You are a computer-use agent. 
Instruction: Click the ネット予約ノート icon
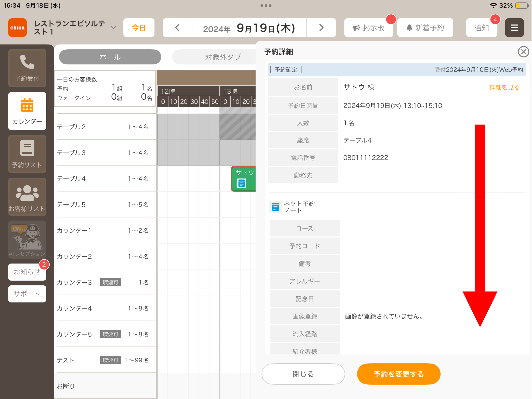tap(275, 207)
